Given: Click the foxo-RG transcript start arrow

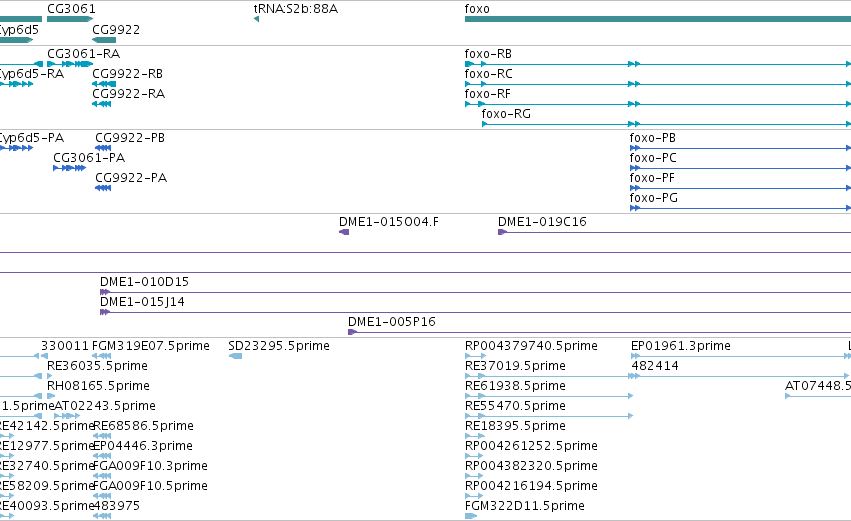Looking at the screenshot, I should coord(485,124).
